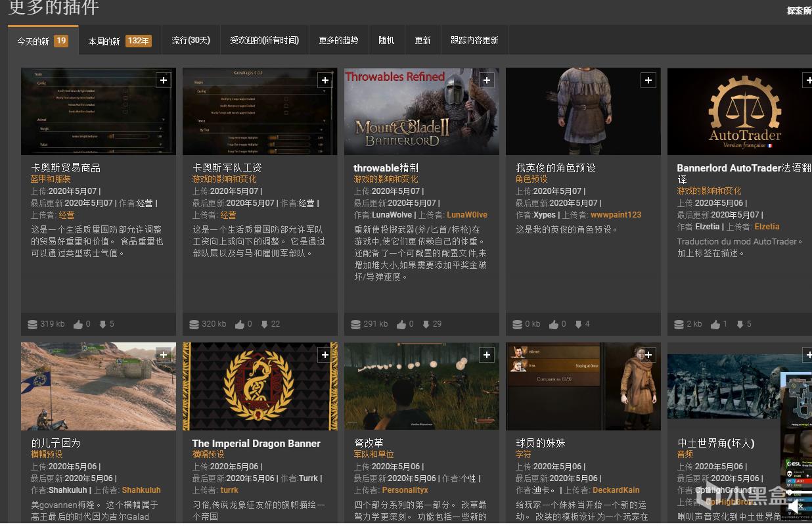Click 军队和单位 category under 弩改革
This screenshot has width=812, height=529.
[x=374, y=454]
